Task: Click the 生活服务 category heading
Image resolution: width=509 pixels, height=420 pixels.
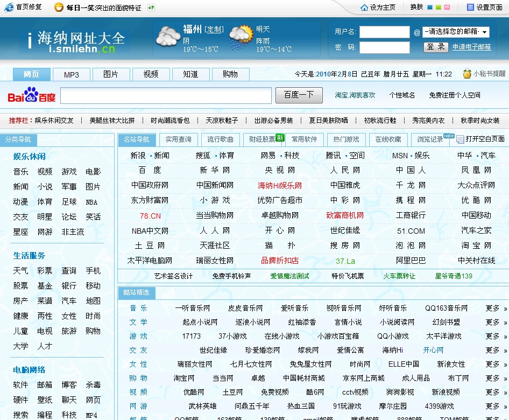Action: (x=29, y=256)
